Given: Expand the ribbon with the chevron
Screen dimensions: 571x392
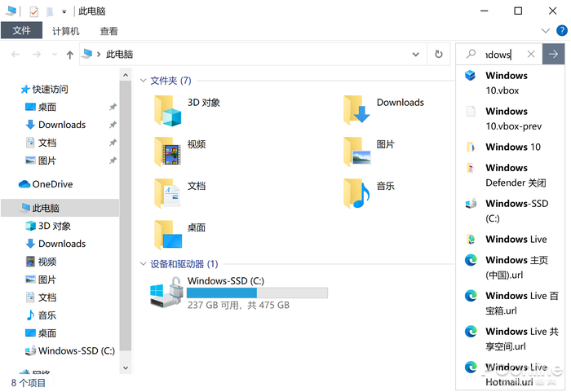Looking at the screenshot, I should [546, 31].
